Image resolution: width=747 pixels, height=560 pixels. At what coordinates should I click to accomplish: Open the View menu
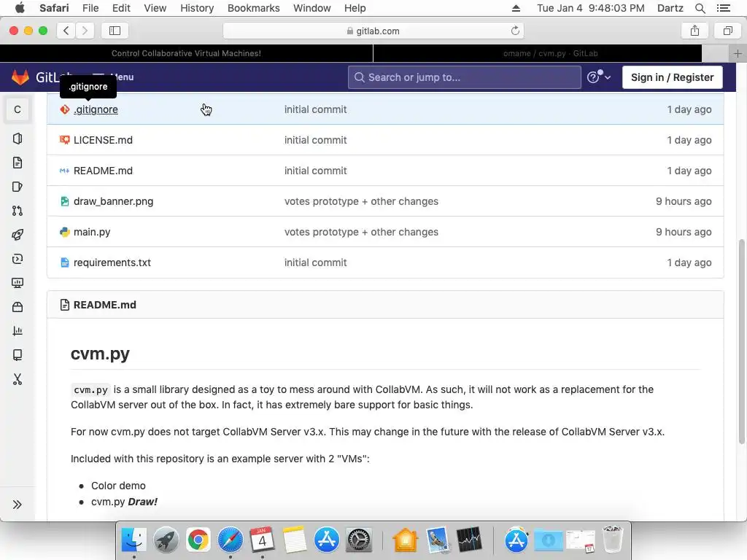[155, 8]
